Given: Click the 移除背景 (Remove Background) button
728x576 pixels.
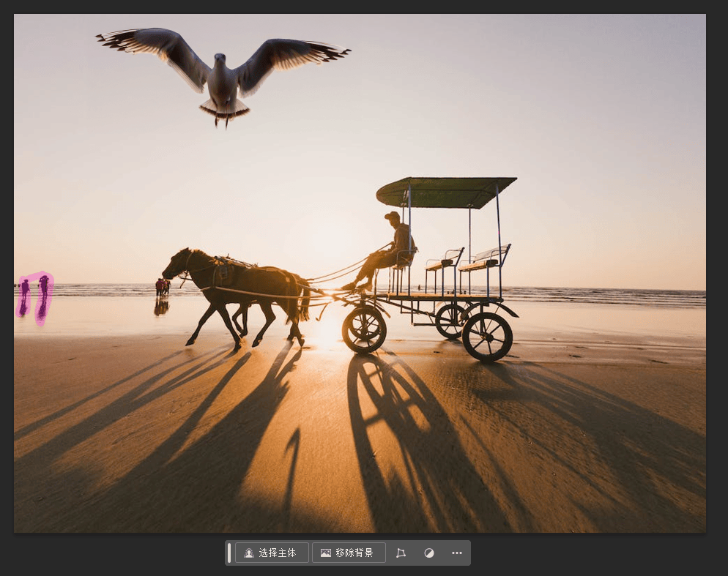Looking at the screenshot, I should pyautogui.click(x=349, y=553).
